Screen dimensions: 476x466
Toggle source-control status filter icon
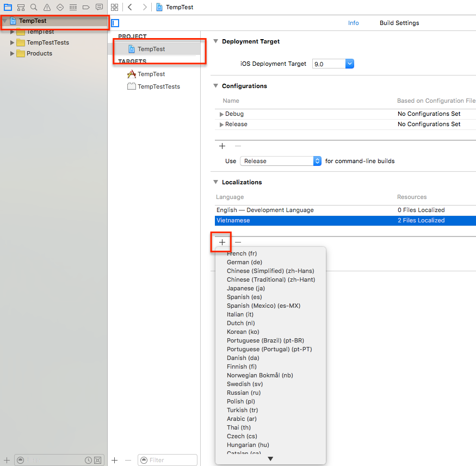click(x=98, y=460)
